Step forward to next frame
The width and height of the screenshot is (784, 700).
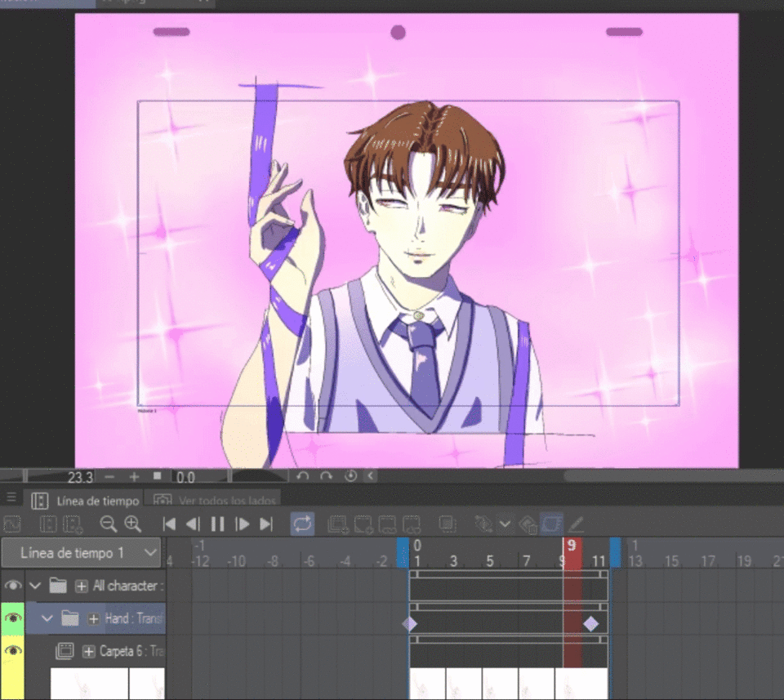click(243, 524)
